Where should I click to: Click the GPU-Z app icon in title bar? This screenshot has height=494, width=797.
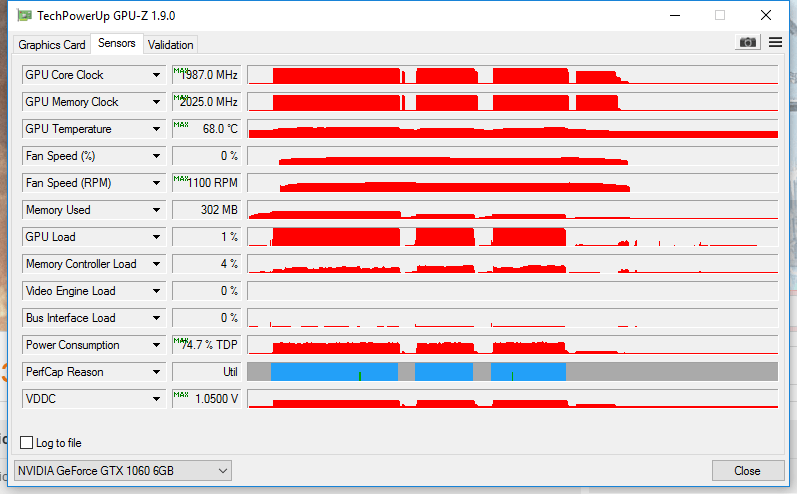(24, 15)
